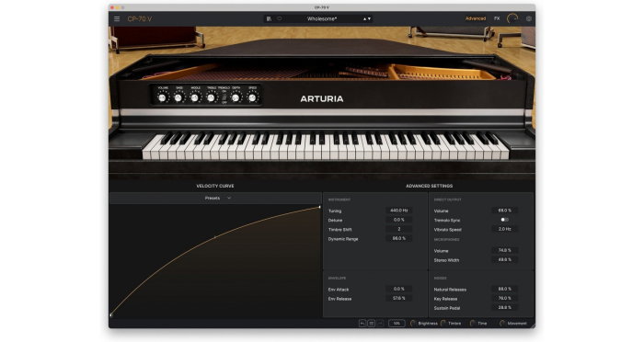The height and width of the screenshot is (342, 644).
Task: Click the Stereo Width label
Action: [x=446, y=260]
